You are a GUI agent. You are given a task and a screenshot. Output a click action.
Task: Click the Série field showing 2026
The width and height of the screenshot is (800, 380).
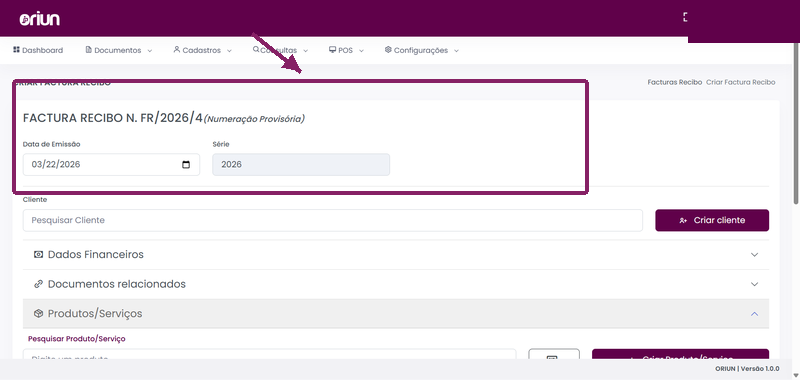coord(301,165)
